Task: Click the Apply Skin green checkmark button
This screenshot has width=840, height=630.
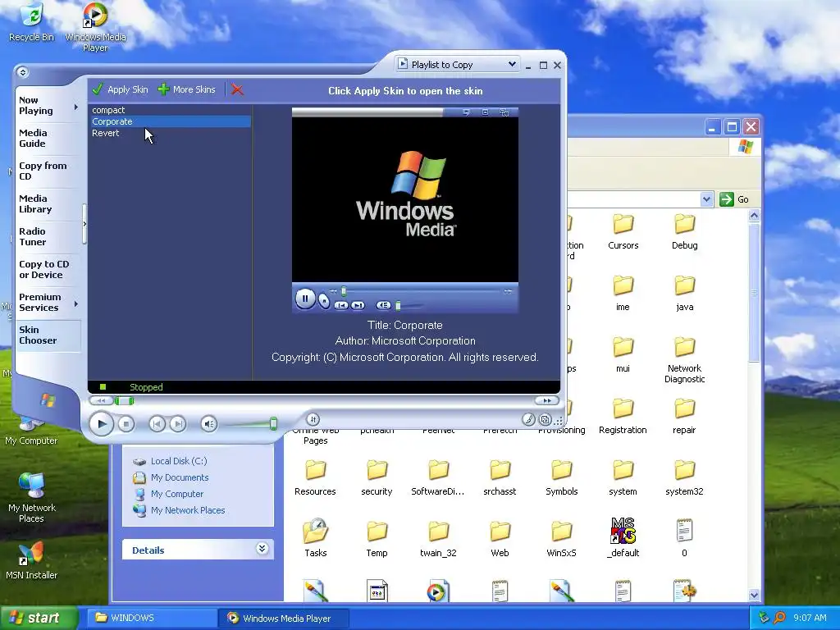Action: tap(120, 89)
